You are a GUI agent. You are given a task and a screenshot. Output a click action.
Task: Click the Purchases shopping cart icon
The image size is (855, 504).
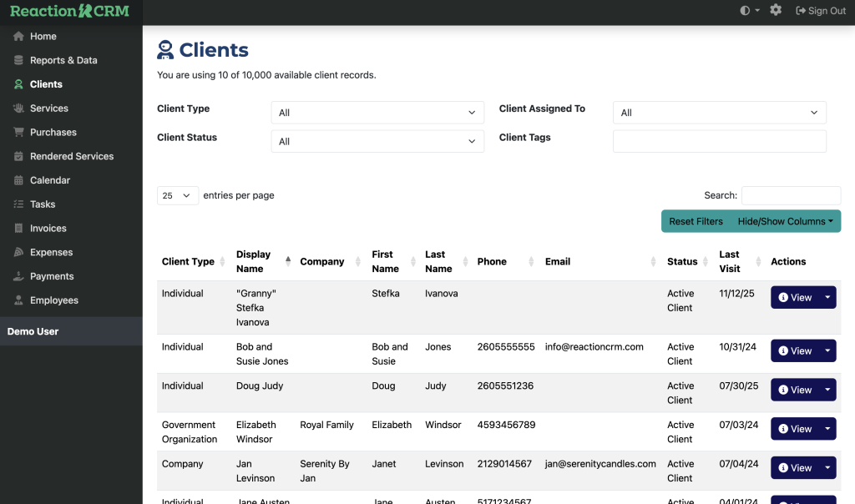click(x=18, y=133)
